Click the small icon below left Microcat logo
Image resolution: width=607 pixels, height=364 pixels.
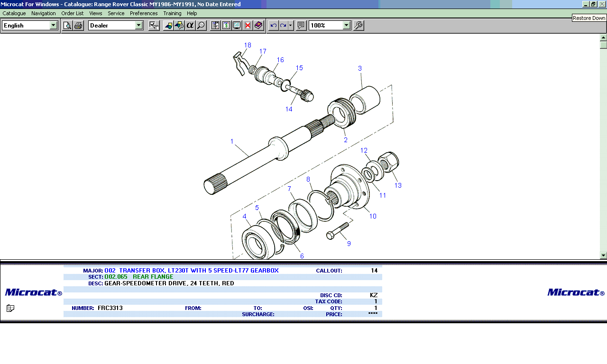coord(10,309)
